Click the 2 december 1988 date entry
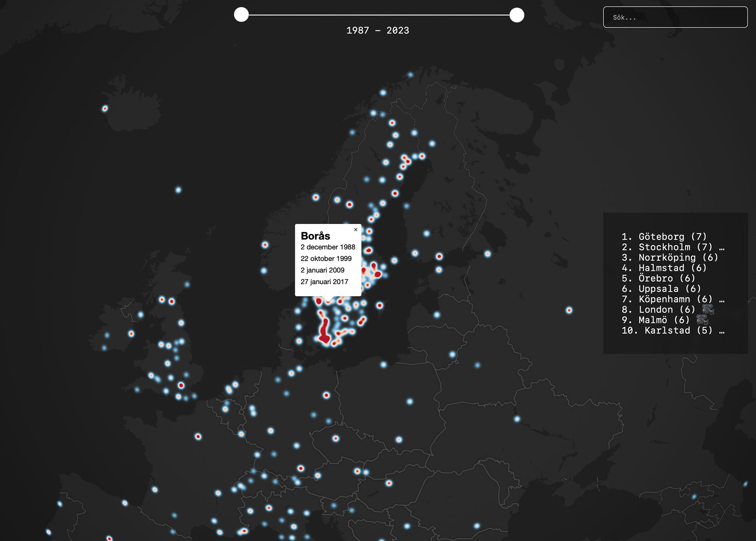This screenshot has height=541, width=756. pyautogui.click(x=328, y=247)
